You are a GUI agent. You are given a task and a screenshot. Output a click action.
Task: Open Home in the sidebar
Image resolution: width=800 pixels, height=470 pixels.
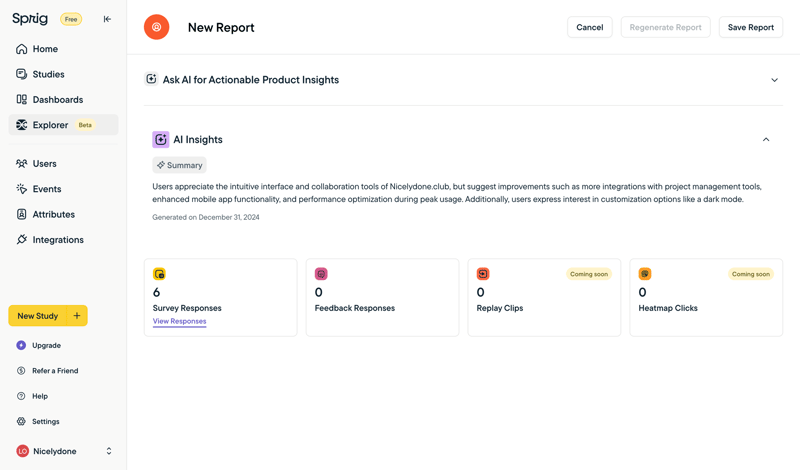pyautogui.click(x=63, y=49)
